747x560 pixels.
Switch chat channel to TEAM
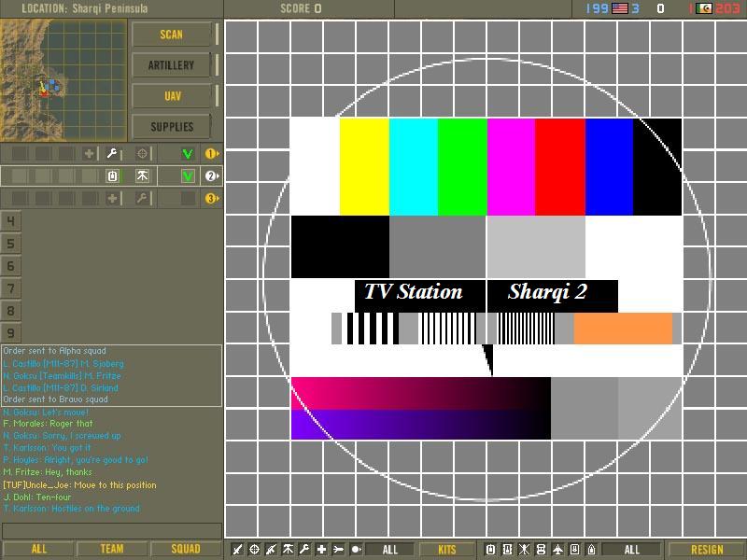click(x=111, y=549)
